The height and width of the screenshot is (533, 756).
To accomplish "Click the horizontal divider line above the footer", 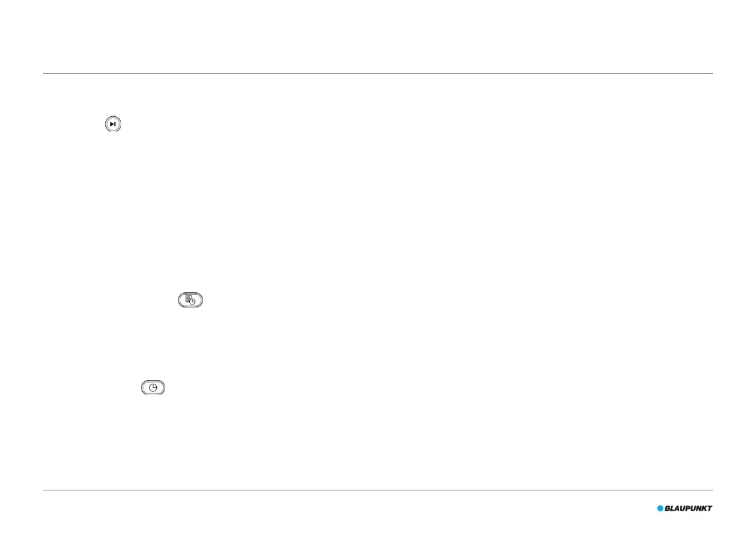I will [x=378, y=490].
